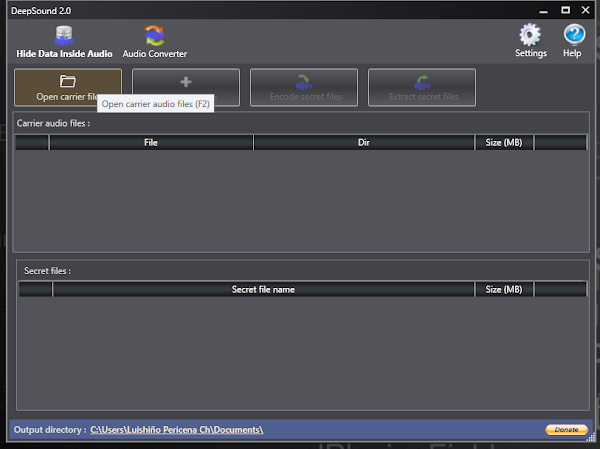Viewport: 600px width, 449px height.
Task: Click the 'Secret files :' label
Action: click(x=47, y=271)
